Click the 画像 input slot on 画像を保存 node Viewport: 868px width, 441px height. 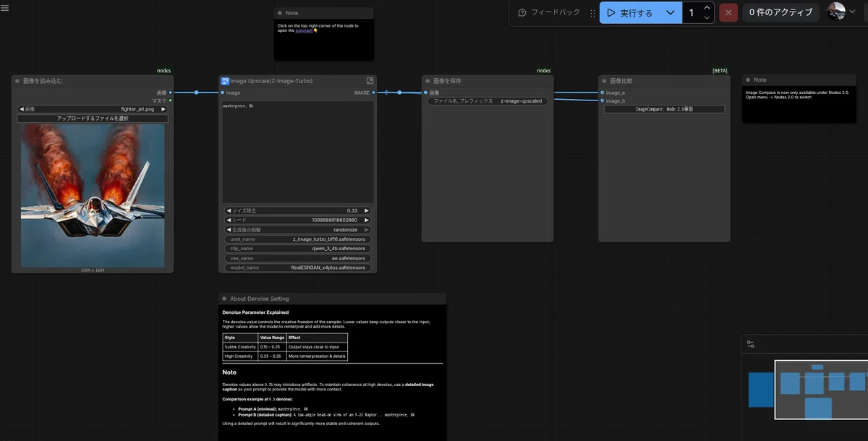coord(425,93)
